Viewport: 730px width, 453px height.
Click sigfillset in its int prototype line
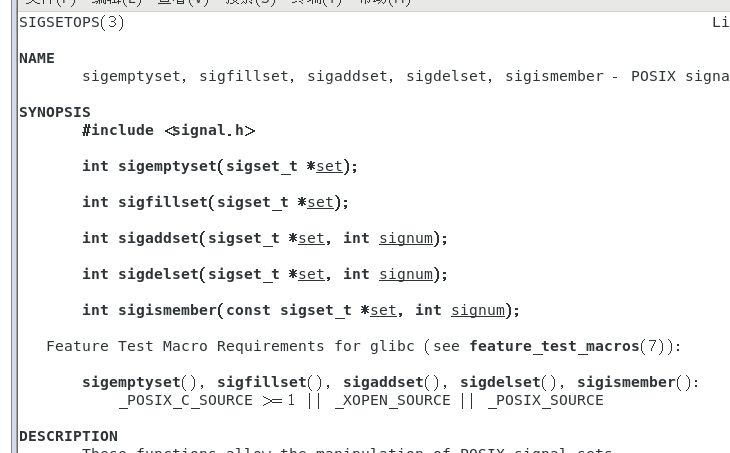coord(162,202)
